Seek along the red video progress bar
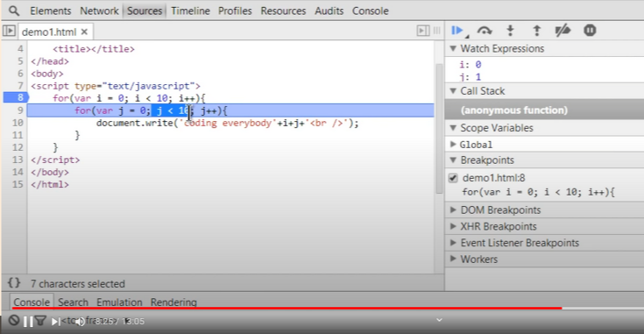The image size is (644, 334). (287, 308)
